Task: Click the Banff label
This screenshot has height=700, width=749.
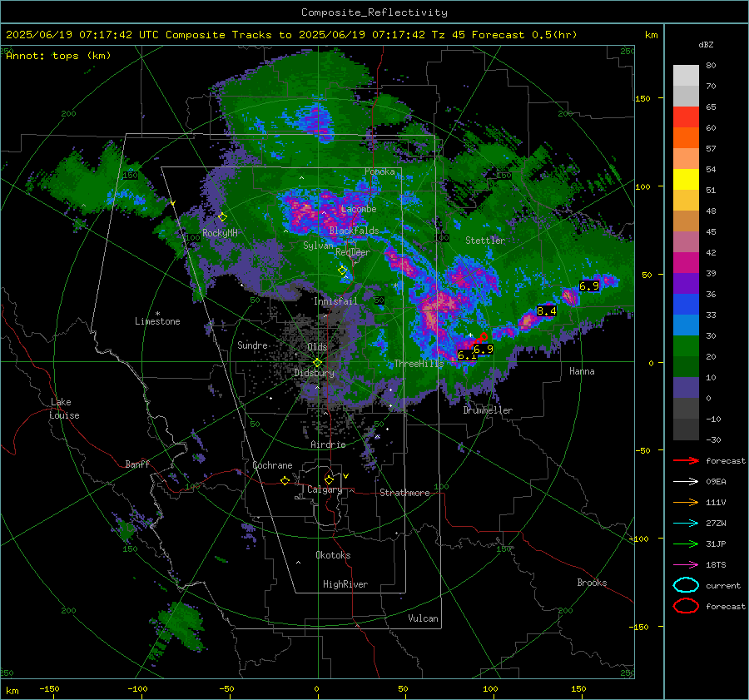Action: click(x=137, y=464)
